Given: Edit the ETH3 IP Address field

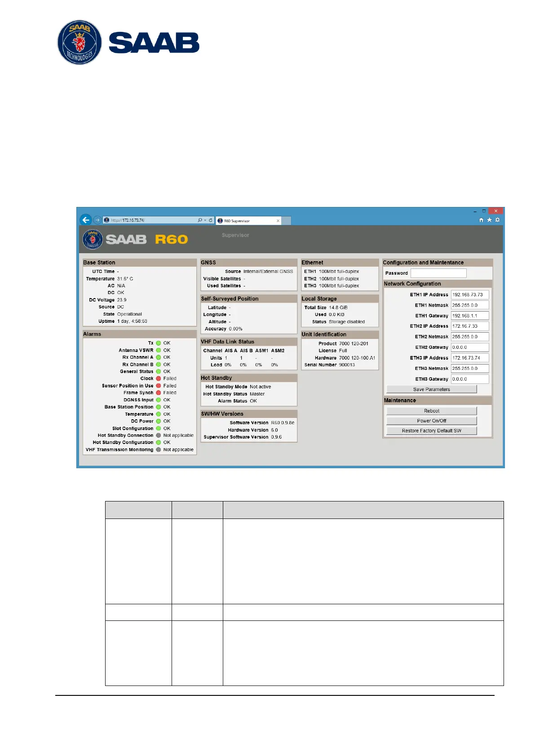Looking at the screenshot, I should pos(470,358).
